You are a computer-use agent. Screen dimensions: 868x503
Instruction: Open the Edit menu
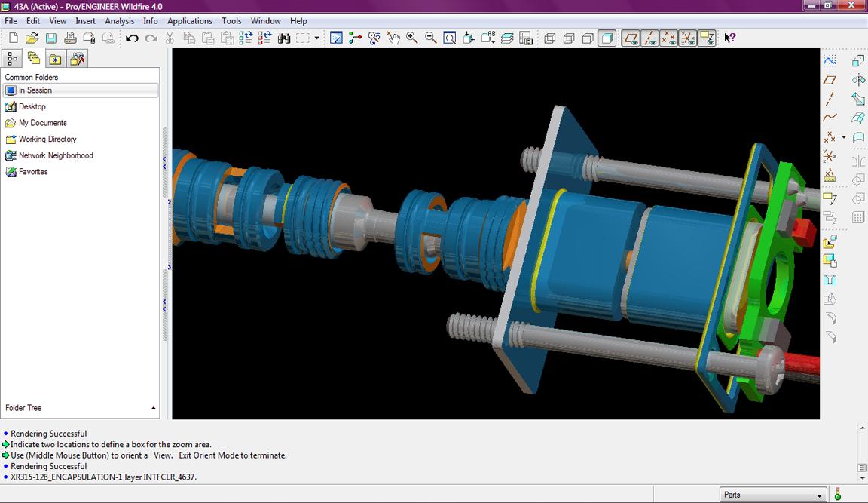click(33, 21)
